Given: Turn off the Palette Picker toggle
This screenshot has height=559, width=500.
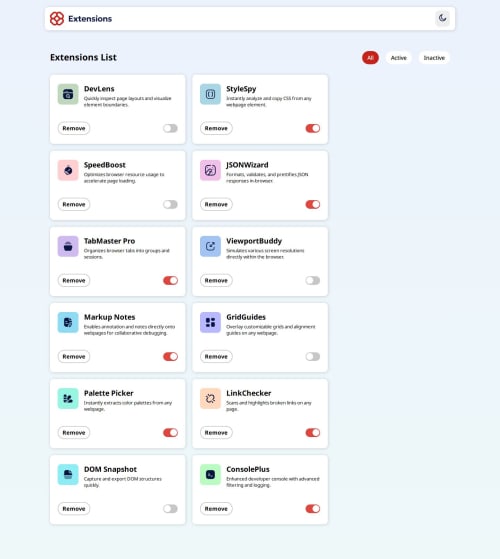Looking at the screenshot, I should [x=170, y=433].
